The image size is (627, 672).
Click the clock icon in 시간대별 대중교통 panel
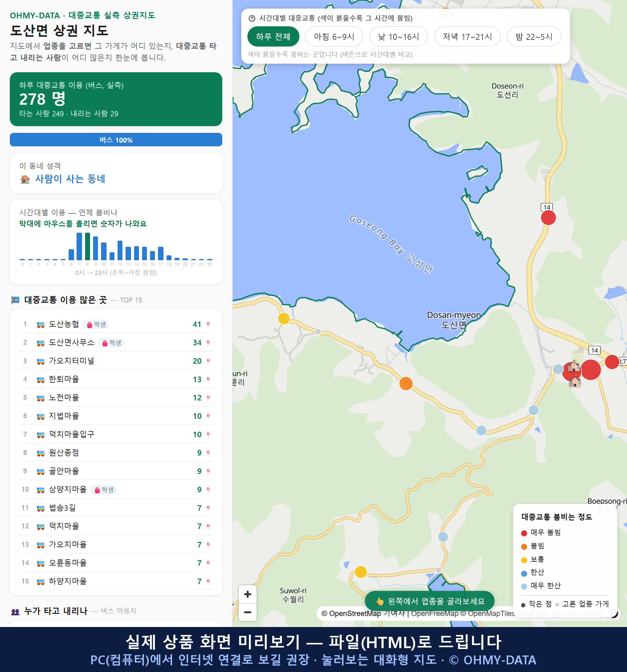[x=252, y=18]
